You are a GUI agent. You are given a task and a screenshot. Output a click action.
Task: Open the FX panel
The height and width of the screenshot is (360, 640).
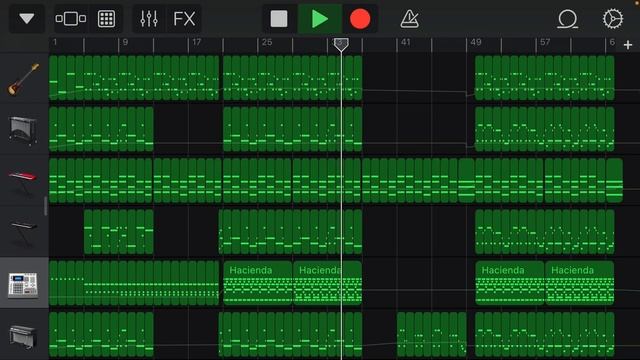184,19
